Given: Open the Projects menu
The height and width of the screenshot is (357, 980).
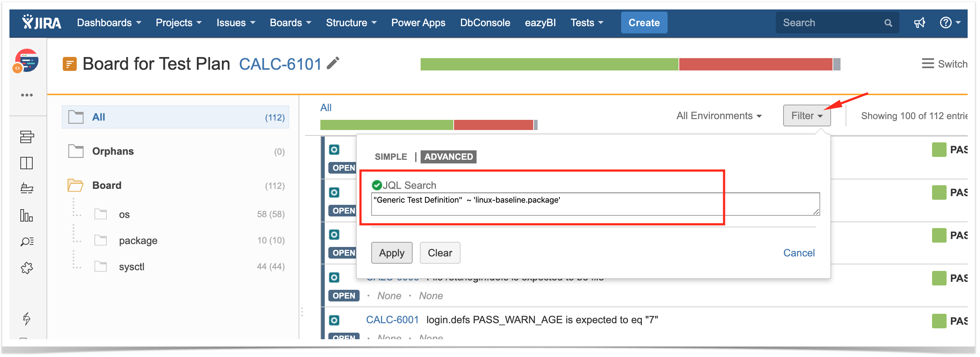Looking at the screenshot, I should 178,23.
